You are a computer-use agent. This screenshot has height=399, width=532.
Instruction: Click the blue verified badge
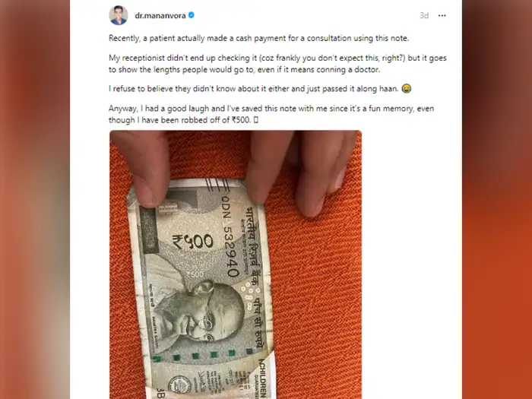pos(192,15)
